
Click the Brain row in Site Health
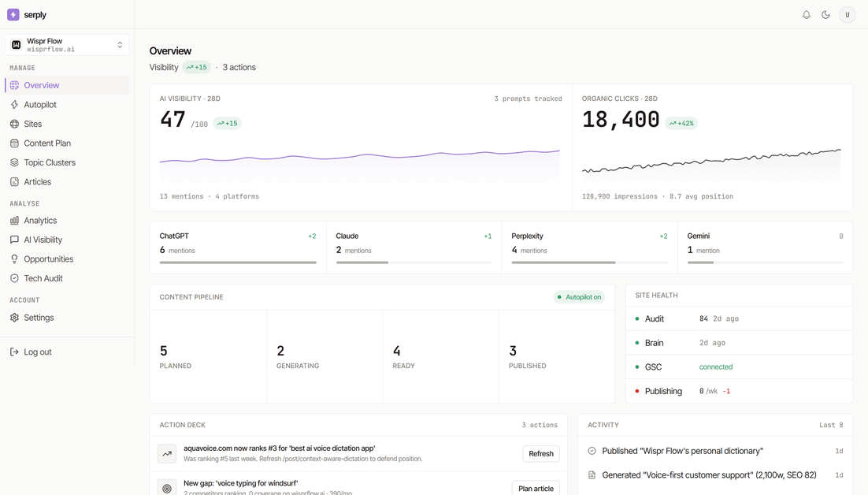point(739,343)
